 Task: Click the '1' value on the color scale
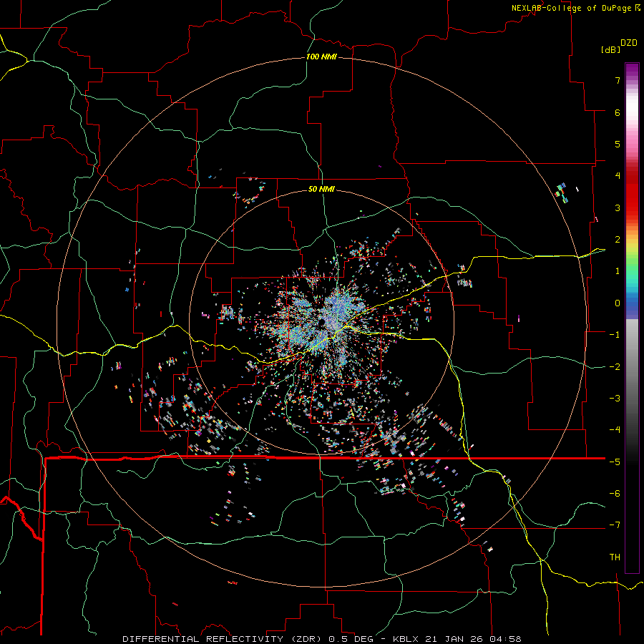tap(618, 271)
